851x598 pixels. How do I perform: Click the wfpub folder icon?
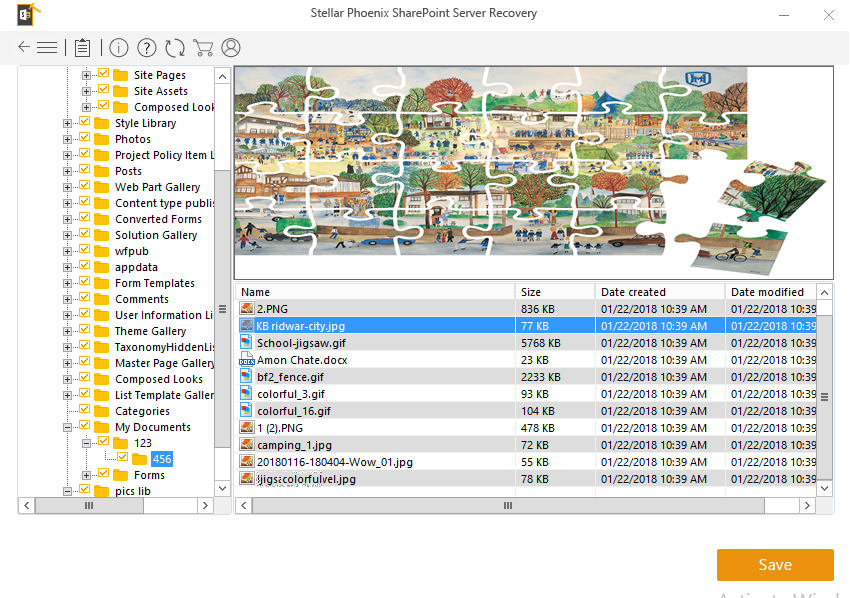coord(101,251)
